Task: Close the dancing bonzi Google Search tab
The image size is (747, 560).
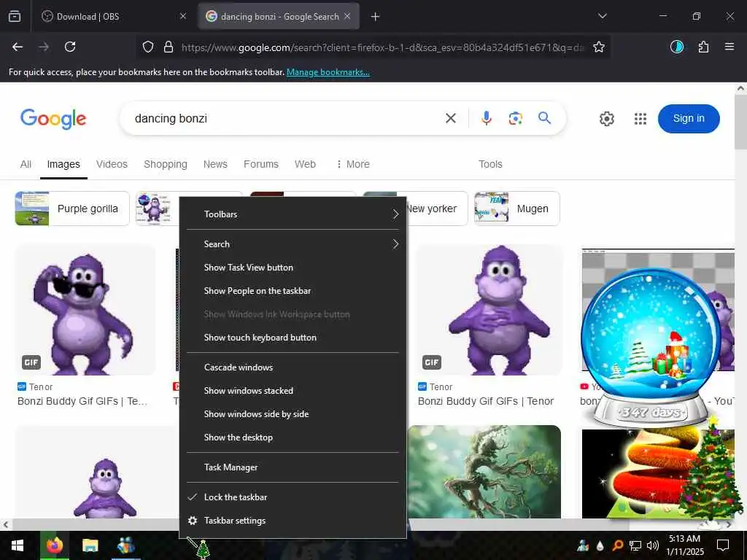Action: [x=347, y=16]
